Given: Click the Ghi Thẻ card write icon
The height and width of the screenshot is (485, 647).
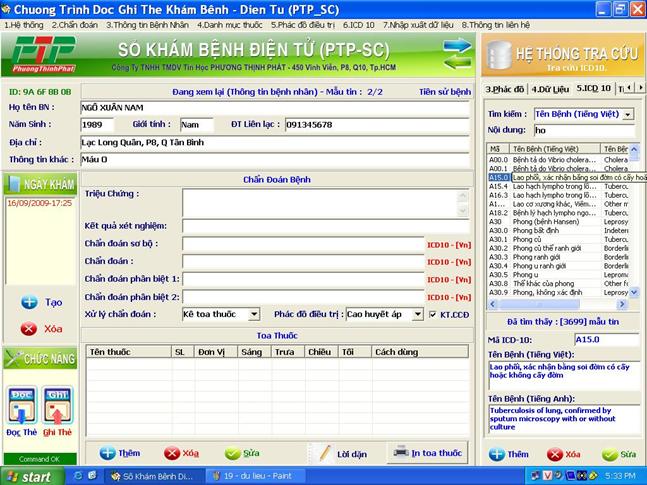Looking at the screenshot, I should [x=57, y=400].
